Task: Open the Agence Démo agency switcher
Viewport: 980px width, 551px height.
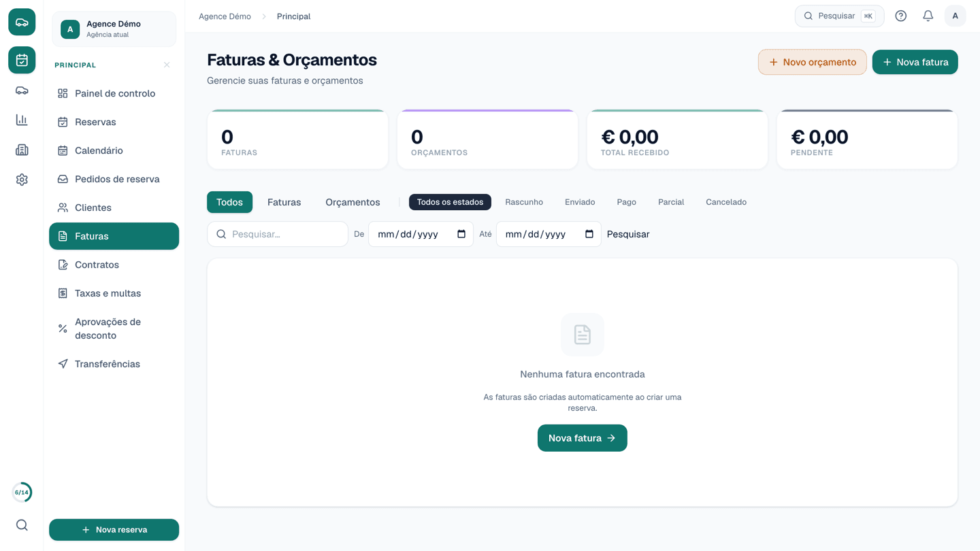Action: [x=114, y=29]
